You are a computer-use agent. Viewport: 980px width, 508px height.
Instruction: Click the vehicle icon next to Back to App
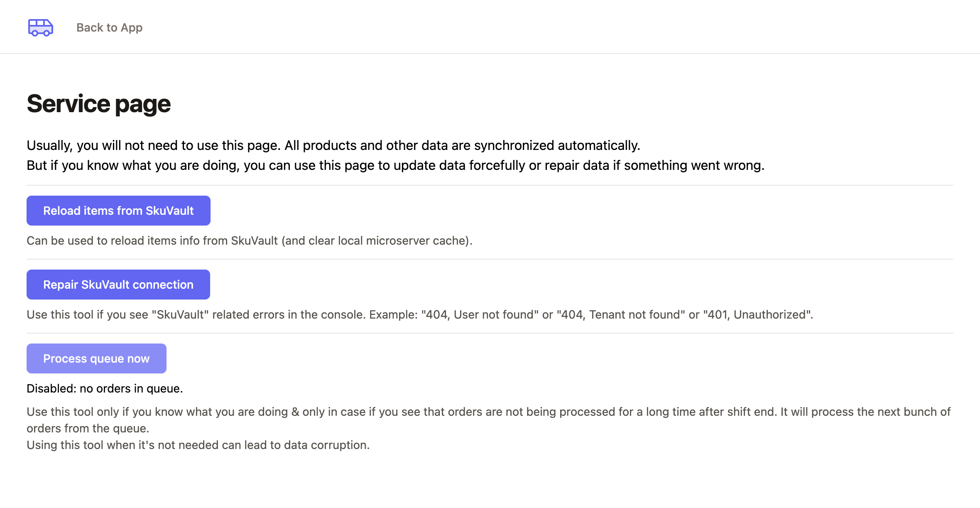click(x=40, y=27)
